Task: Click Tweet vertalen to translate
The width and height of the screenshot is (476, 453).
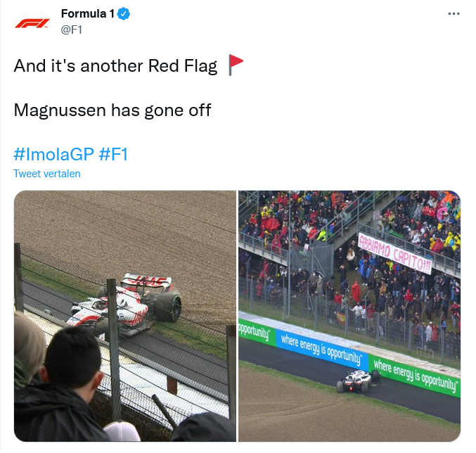Action: tap(46, 174)
